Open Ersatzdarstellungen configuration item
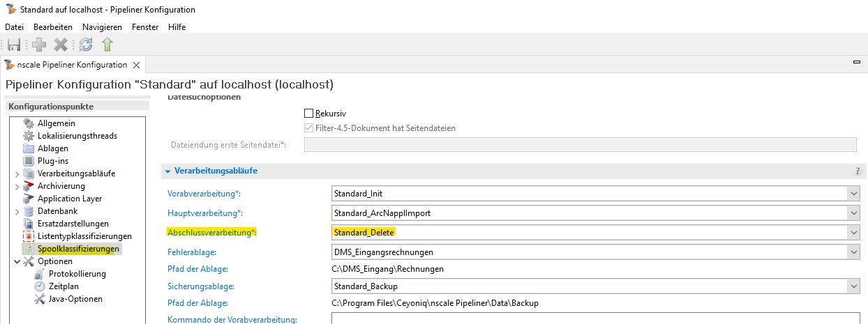Viewport: 868px width, 324px height. coord(73,224)
